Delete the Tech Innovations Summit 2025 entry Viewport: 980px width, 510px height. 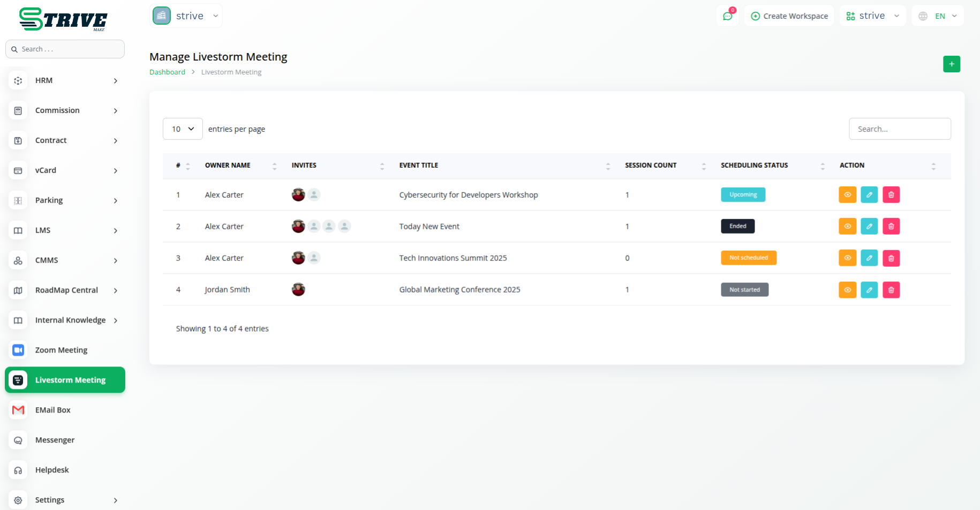pos(891,258)
